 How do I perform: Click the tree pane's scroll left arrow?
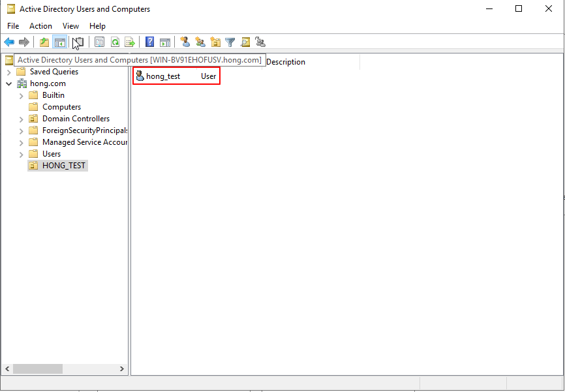click(x=7, y=369)
